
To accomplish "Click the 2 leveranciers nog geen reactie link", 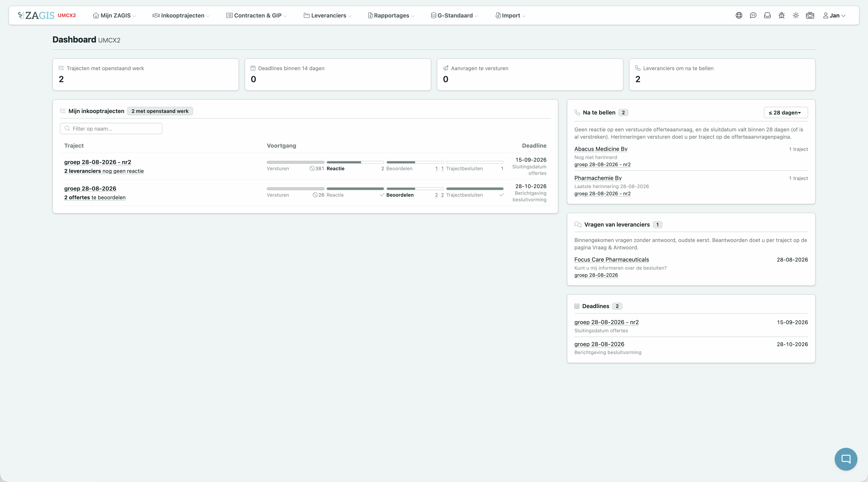I will (x=104, y=171).
